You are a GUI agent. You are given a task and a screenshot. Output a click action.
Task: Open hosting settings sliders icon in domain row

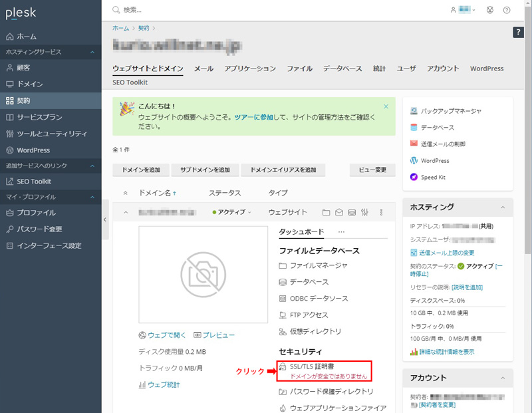pyautogui.click(x=364, y=212)
